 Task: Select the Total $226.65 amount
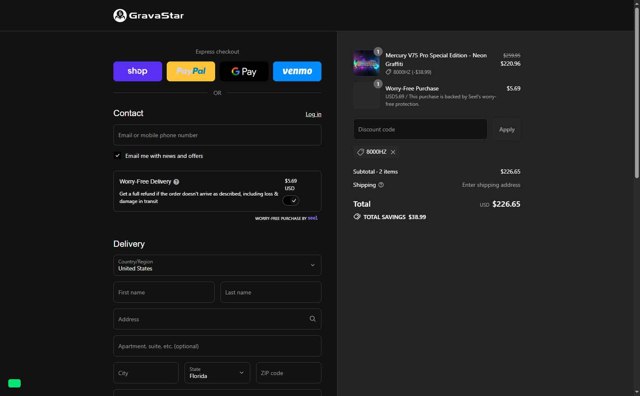506,204
